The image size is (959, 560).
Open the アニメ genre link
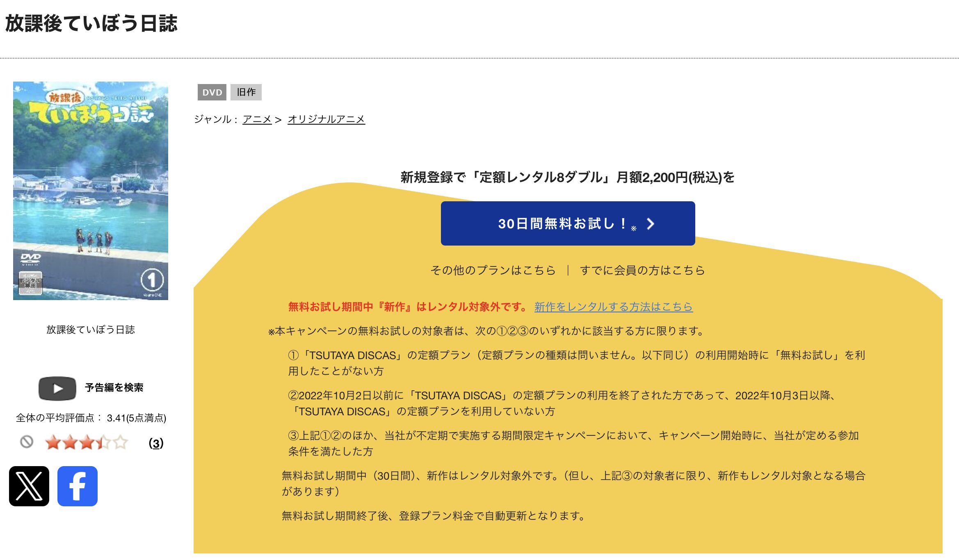[x=257, y=119]
